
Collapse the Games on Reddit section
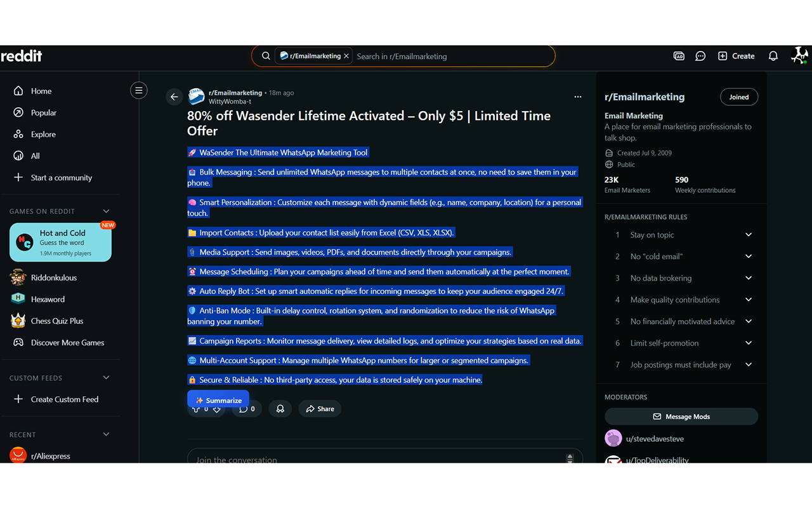[106, 211]
